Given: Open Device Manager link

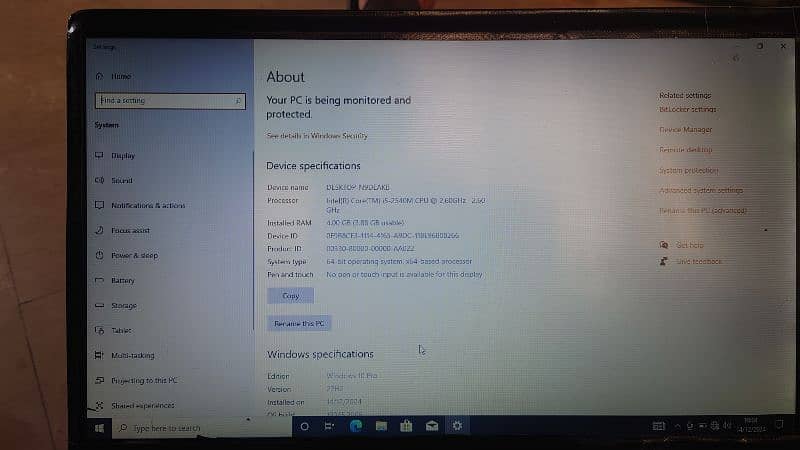Looking at the screenshot, I should point(685,130).
